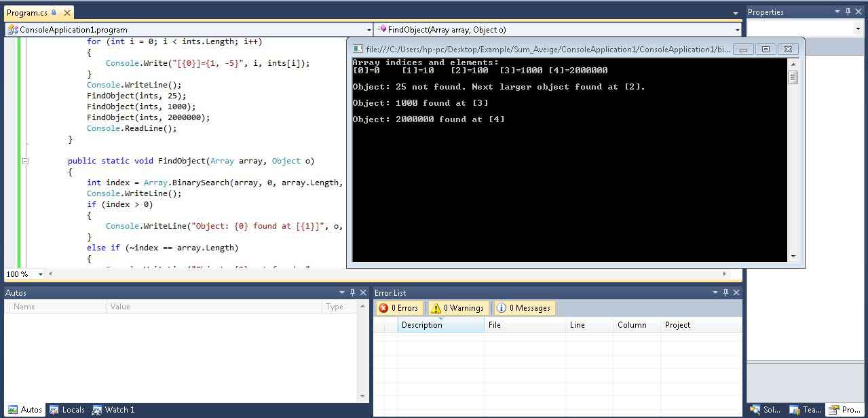Click the pushpin icon in Error List header
Screen dimensions: 868x418
725,292
